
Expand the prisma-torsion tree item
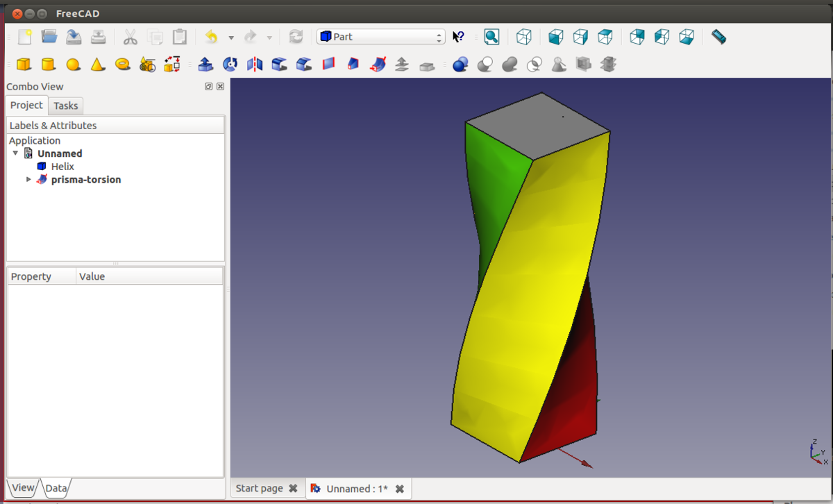click(x=28, y=179)
